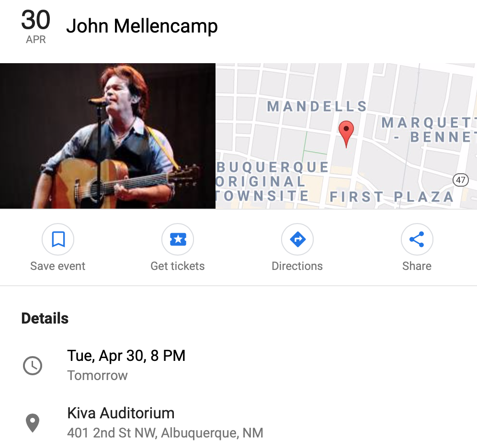Click the gray location pin icon
Screen dimensions: 477x448
pyautogui.click(x=33, y=423)
